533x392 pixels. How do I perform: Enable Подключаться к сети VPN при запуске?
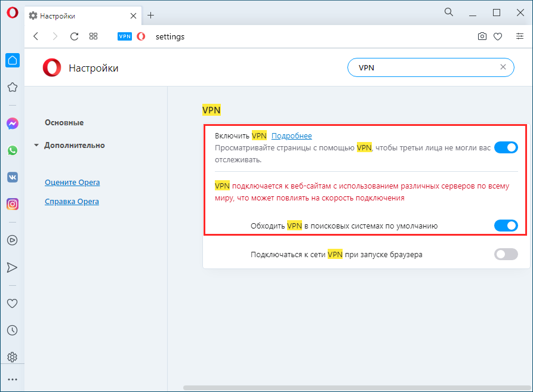[x=506, y=254]
